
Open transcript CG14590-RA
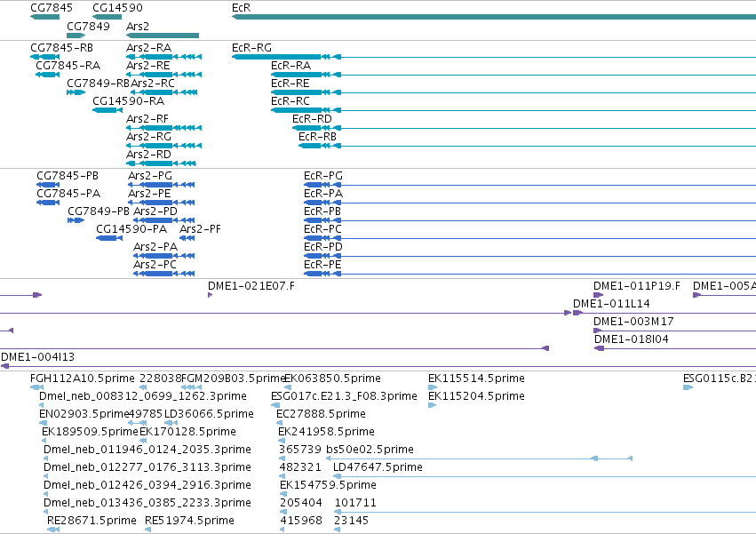pyautogui.click(x=128, y=100)
